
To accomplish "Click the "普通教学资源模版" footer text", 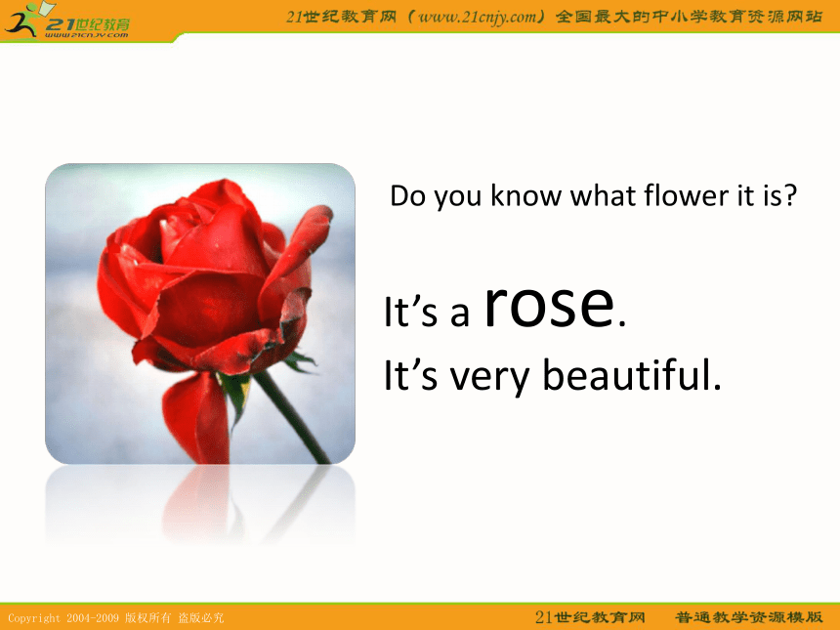I will pyautogui.click(x=748, y=617).
